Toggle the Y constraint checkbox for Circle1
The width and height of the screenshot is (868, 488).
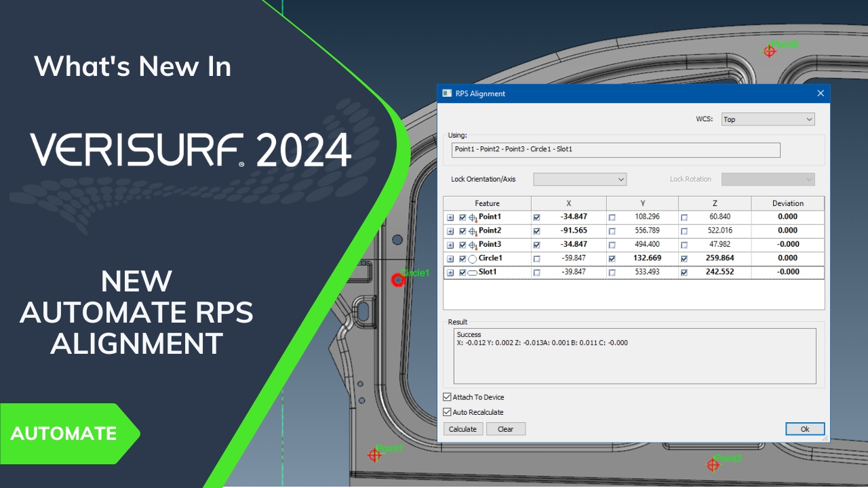click(612, 259)
